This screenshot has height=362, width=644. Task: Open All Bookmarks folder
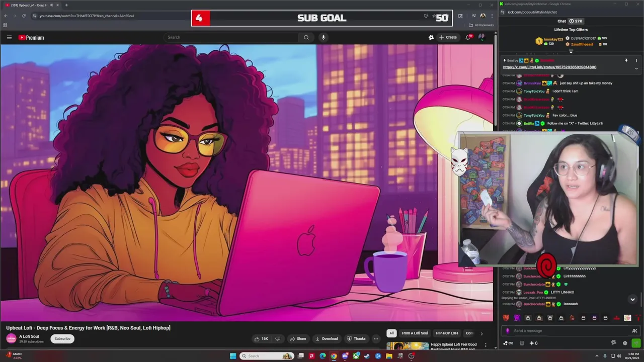pos(481,25)
